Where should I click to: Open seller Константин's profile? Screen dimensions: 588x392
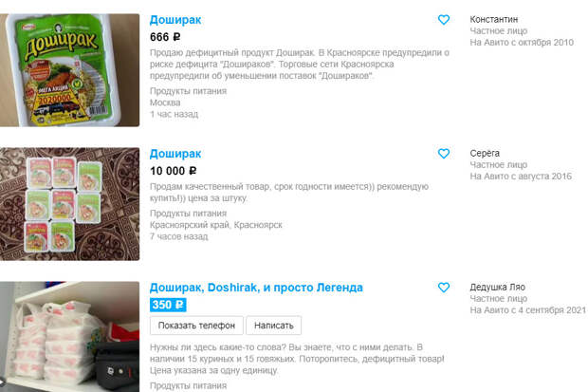pyautogui.click(x=493, y=19)
